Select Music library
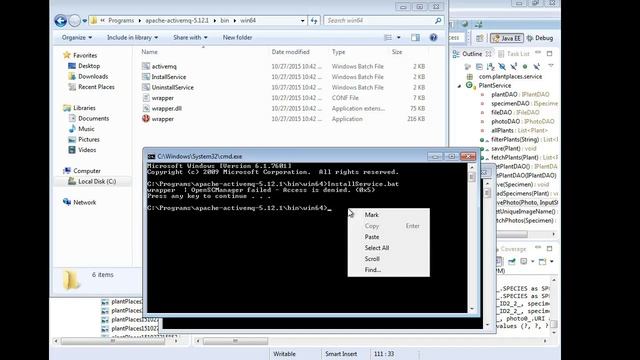Screen dimensions: 640x360 click(81, 129)
